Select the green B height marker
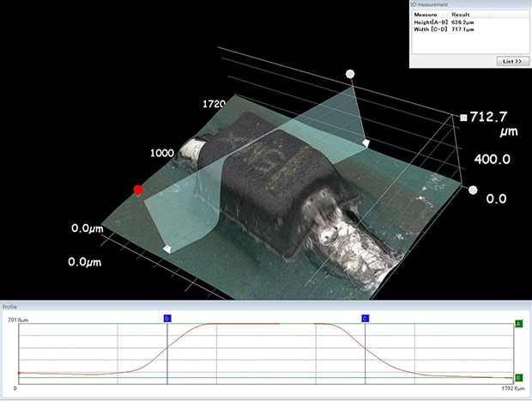Screen dimensions: 532x402 tap(519, 378)
